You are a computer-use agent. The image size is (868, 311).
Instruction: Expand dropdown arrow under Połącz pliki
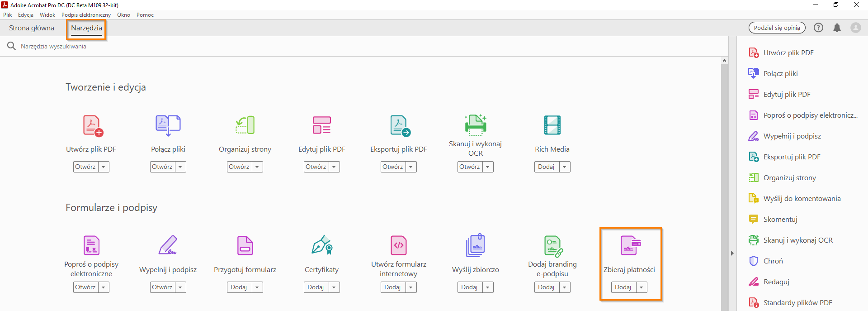pyautogui.click(x=180, y=167)
